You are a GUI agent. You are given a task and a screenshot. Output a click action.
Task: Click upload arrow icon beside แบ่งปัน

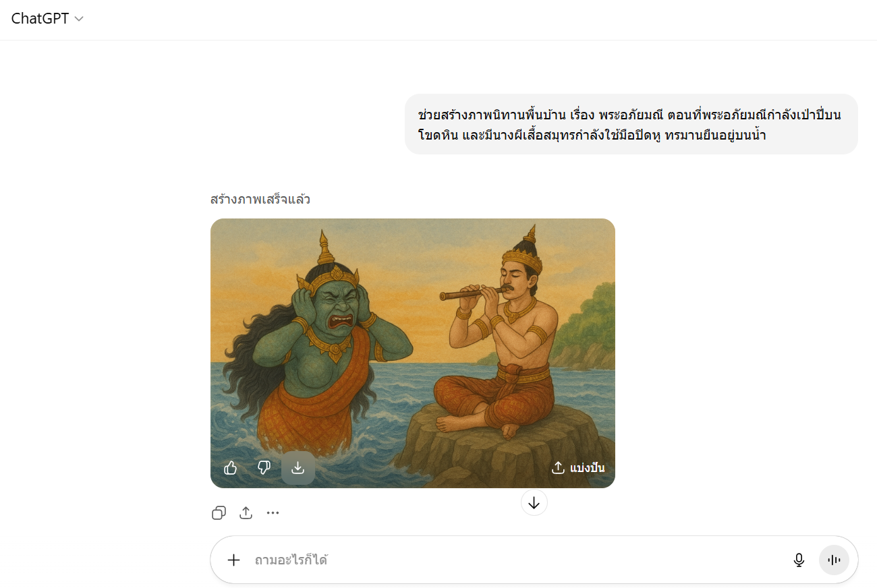point(558,468)
